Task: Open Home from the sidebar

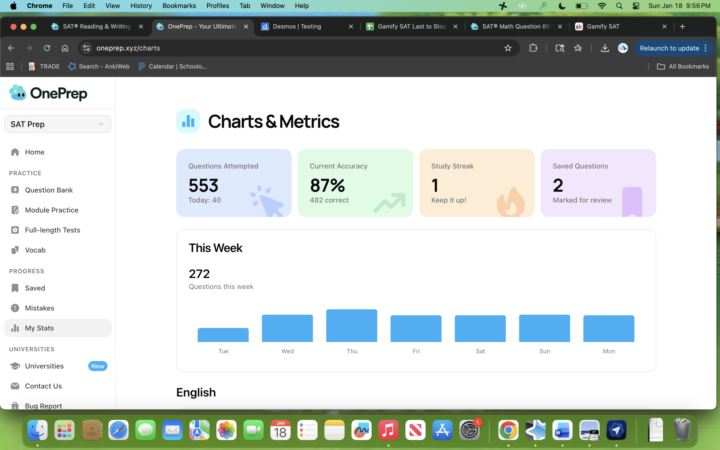Action: point(34,152)
